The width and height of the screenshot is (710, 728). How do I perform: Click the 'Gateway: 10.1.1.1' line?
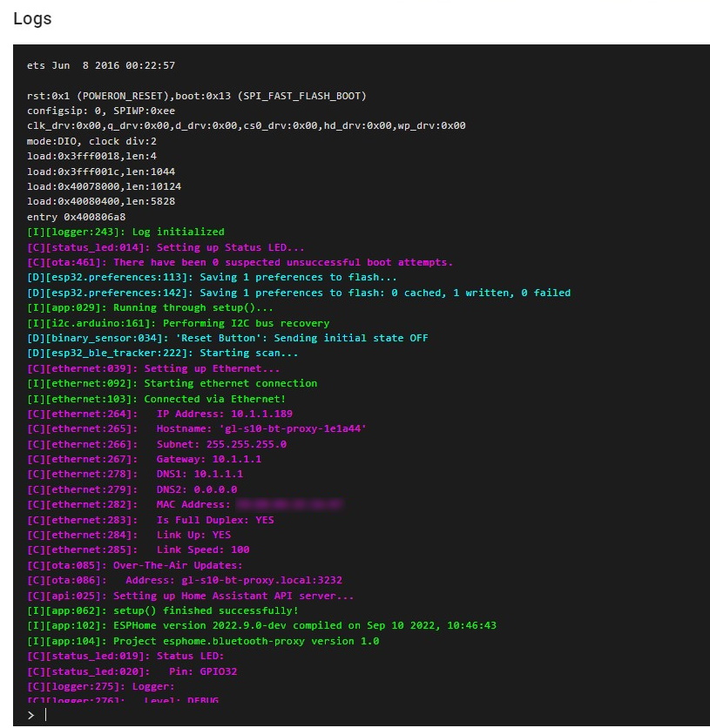[144, 459]
